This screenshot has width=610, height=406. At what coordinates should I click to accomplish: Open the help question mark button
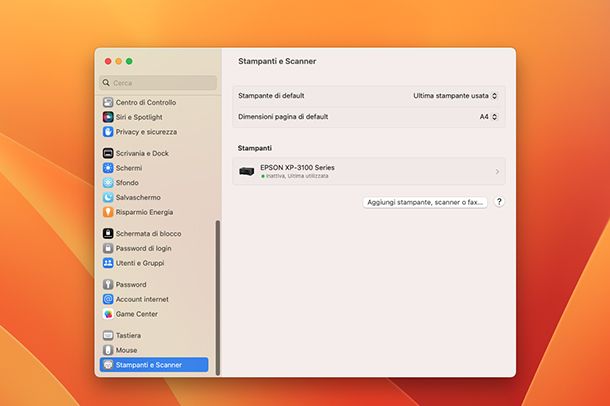pos(499,202)
